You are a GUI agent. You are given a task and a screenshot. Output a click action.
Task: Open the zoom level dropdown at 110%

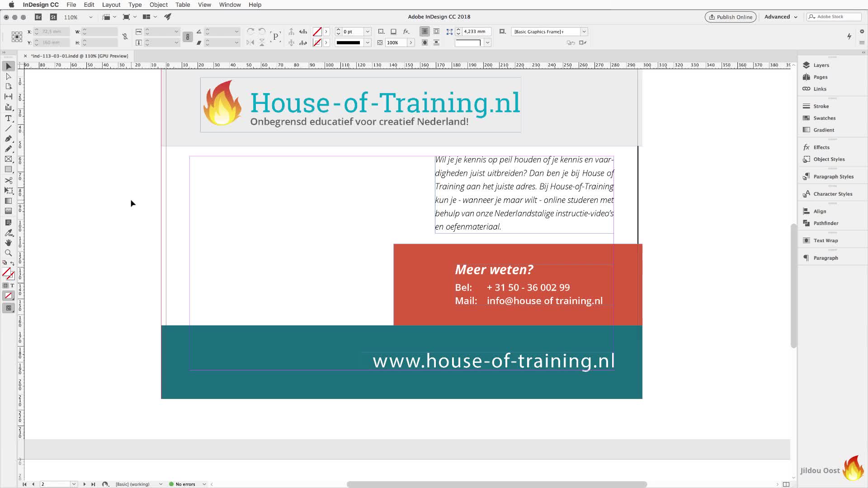click(90, 17)
